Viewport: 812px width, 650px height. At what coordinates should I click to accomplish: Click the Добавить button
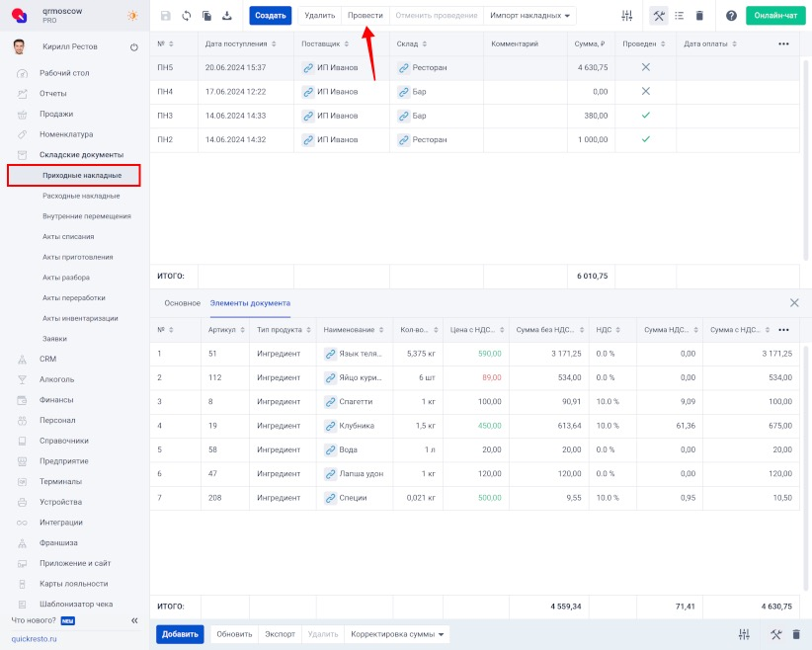coord(180,634)
